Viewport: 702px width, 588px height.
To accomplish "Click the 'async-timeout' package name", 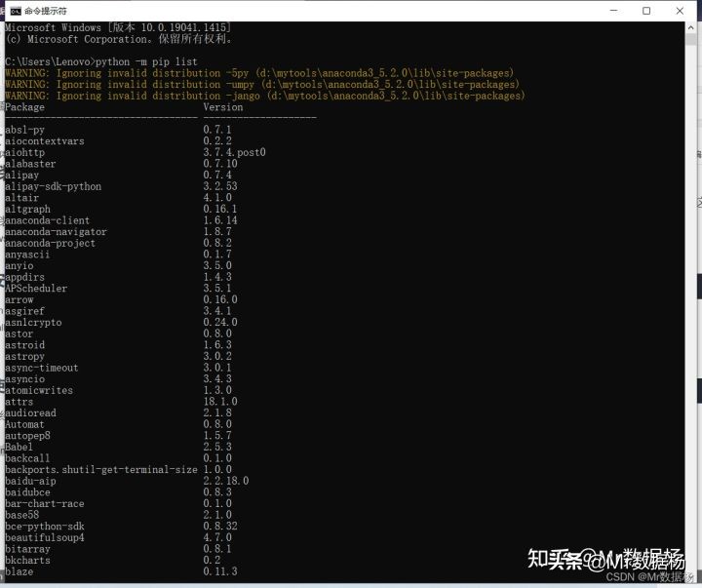I will point(42,368).
